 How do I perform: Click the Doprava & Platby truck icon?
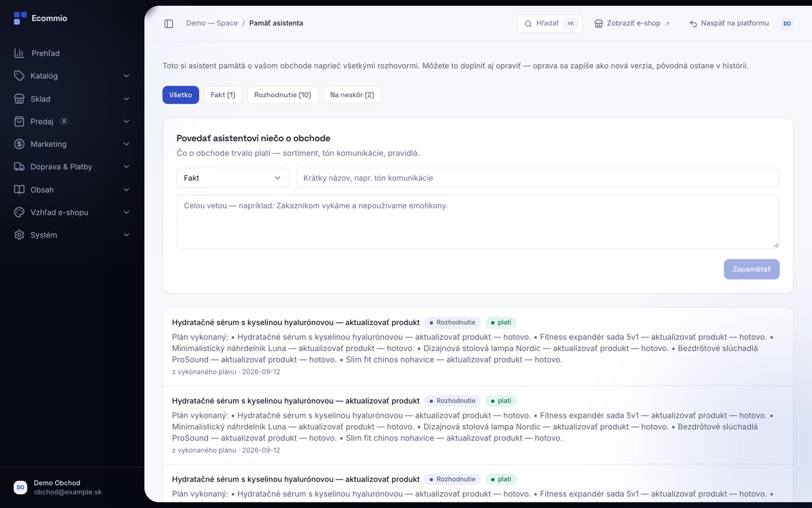coord(19,167)
